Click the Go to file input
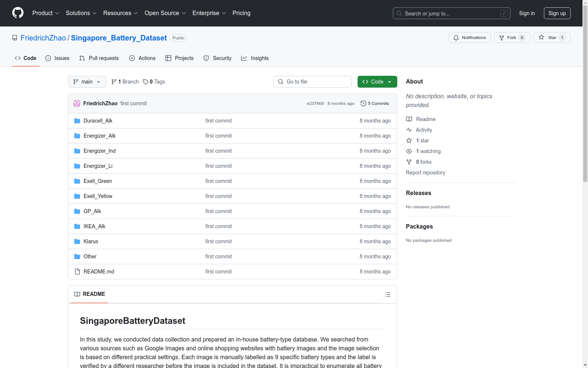 tap(312, 82)
